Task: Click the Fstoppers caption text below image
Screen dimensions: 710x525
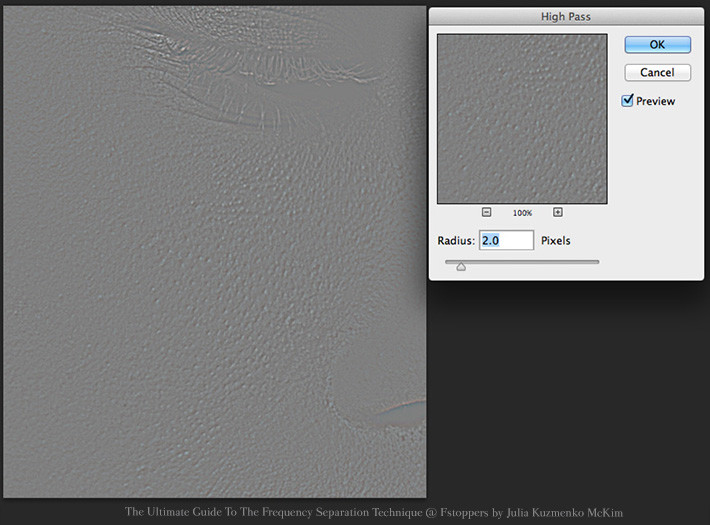Action: [x=373, y=512]
